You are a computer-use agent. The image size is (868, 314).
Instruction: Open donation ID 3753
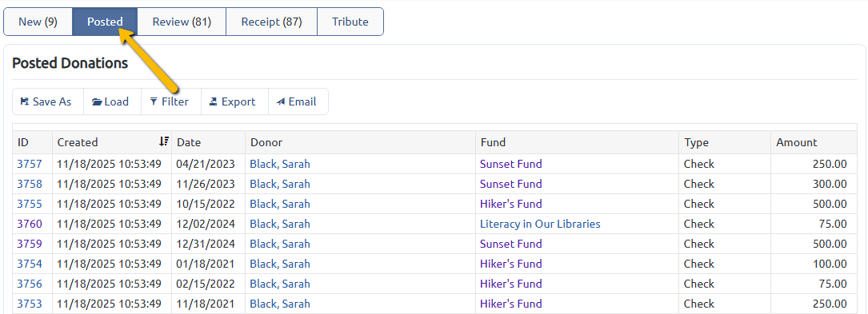click(x=30, y=304)
